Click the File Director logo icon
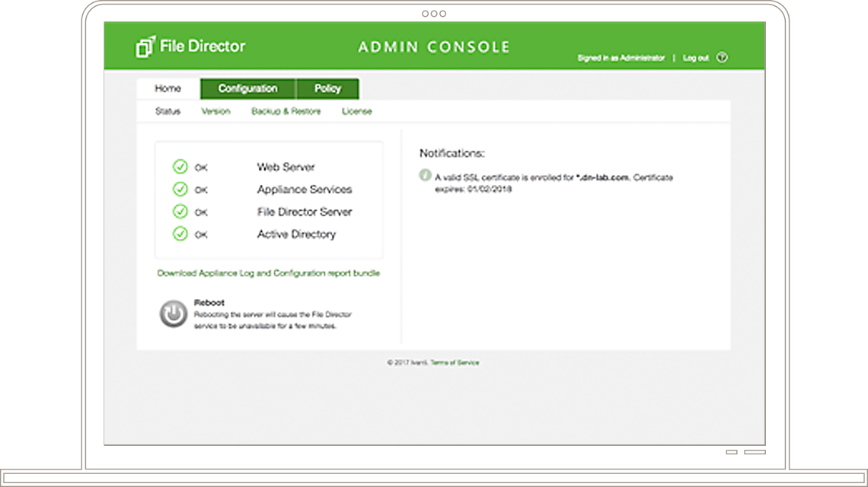868x487 pixels. [x=145, y=46]
